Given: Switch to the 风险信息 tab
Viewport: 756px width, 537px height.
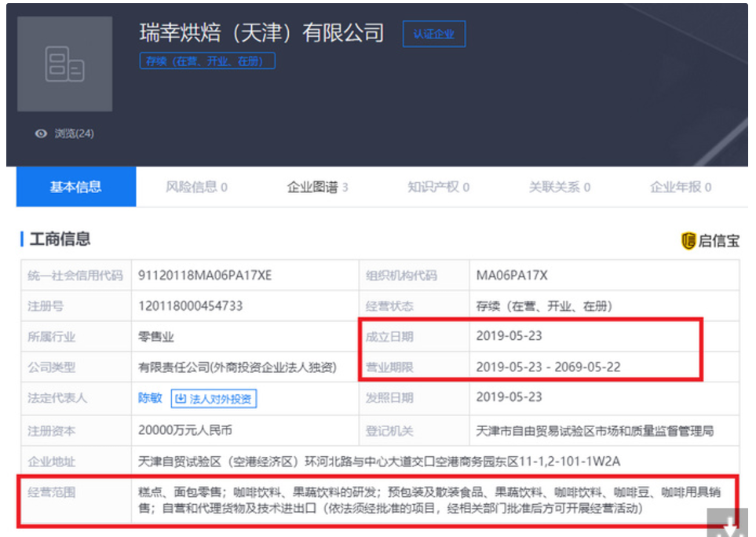Looking at the screenshot, I should (196, 187).
